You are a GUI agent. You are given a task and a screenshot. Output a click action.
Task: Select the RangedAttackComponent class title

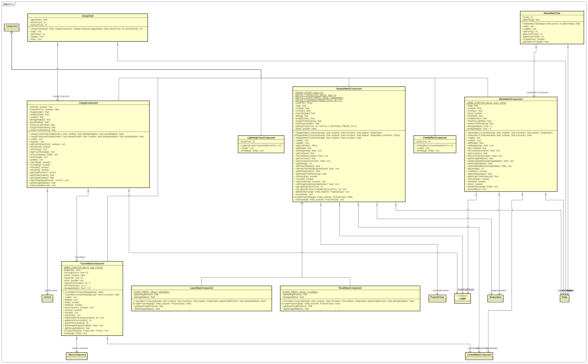tap(349, 89)
